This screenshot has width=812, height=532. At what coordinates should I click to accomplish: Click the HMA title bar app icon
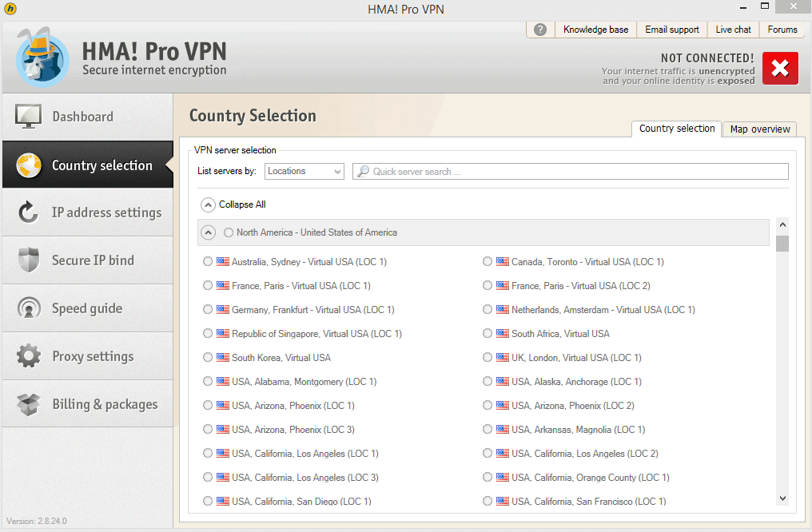(10, 9)
